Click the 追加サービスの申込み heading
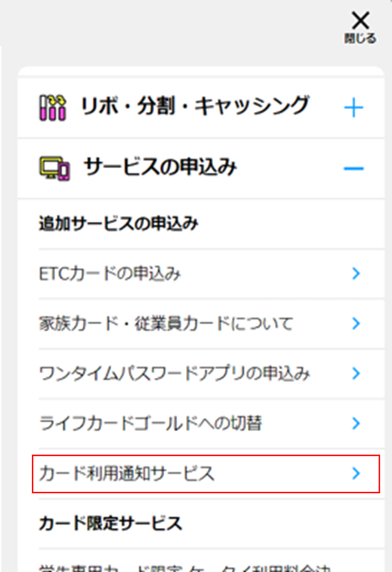The height and width of the screenshot is (572, 392). (118, 223)
